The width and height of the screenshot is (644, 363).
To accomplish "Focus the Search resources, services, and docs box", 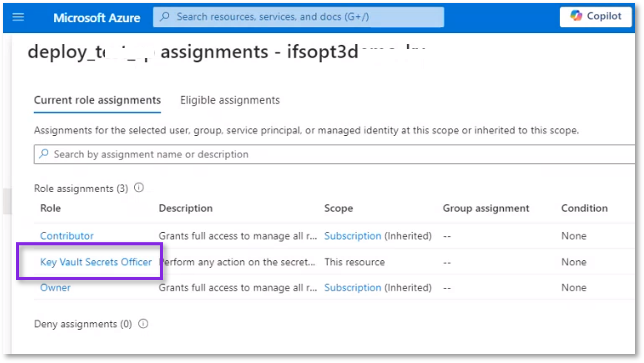I will (x=298, y=17).
